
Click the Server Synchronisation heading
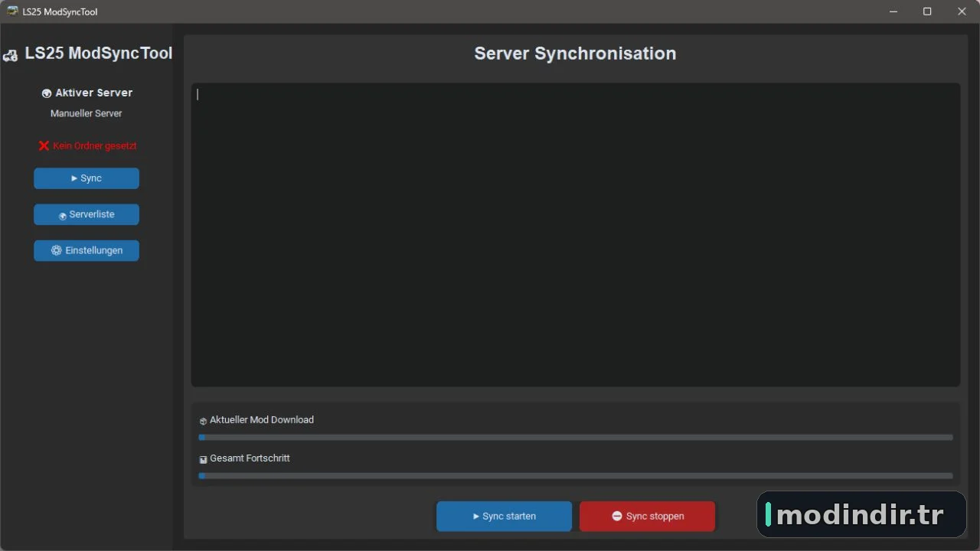click(575, 54)
